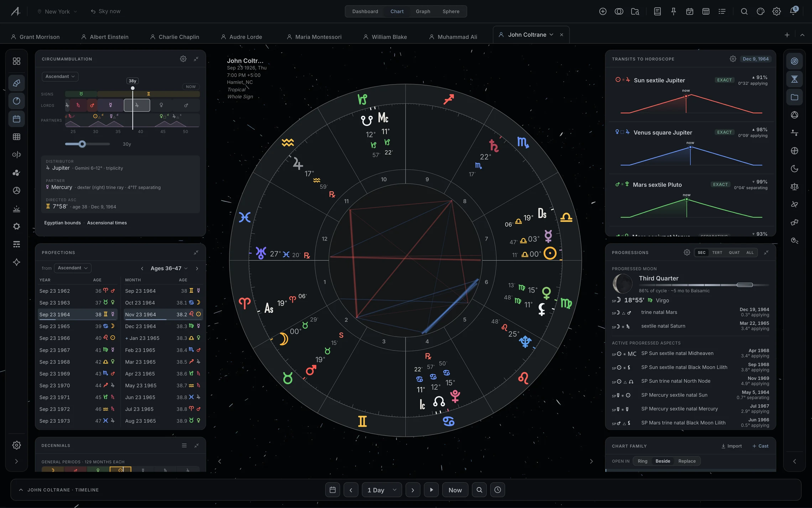Click the Cast button in Chart Family
Image resolution: width=812 pixels, height=508 pixels.
tap(760, 446)
